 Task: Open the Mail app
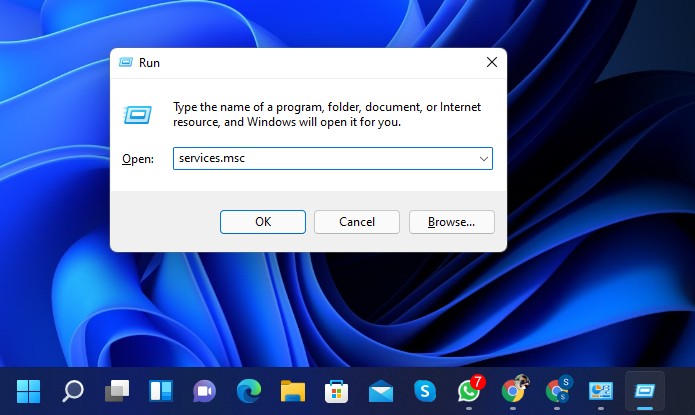[381, 391]
